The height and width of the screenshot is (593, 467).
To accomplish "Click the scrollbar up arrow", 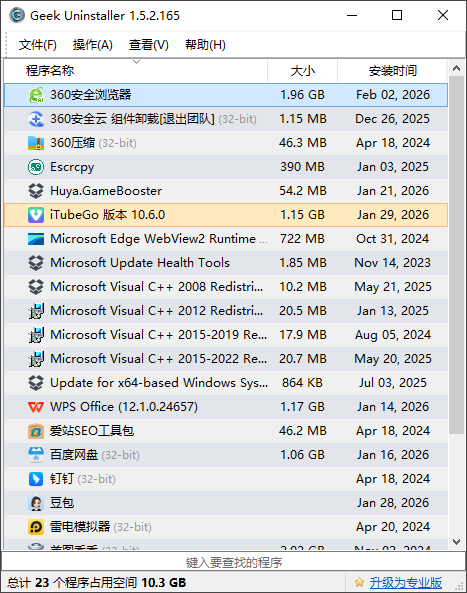I will click(456, 68).
